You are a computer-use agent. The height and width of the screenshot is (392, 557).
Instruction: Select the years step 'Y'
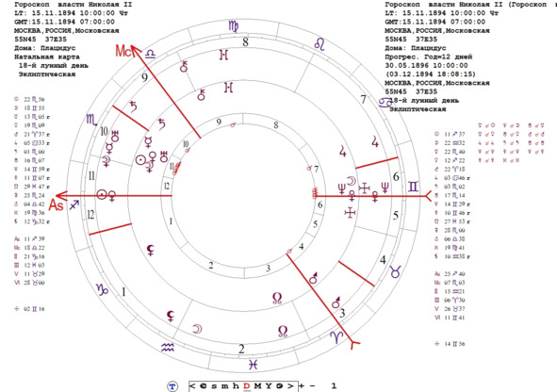click(x=269, y=385)
